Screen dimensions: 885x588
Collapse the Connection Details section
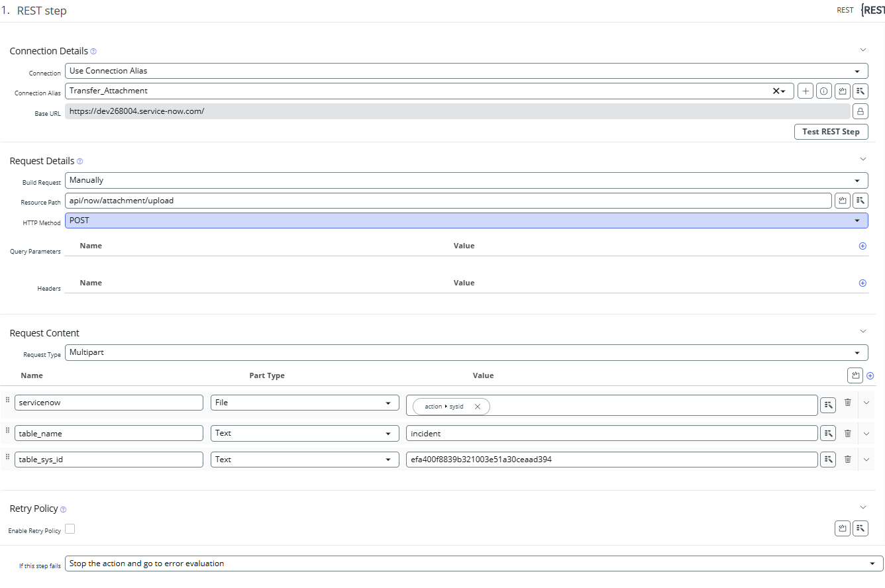point(862,50)
